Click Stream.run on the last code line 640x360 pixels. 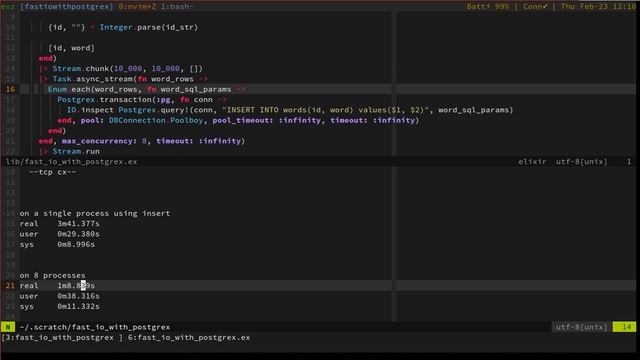[76, 151]
